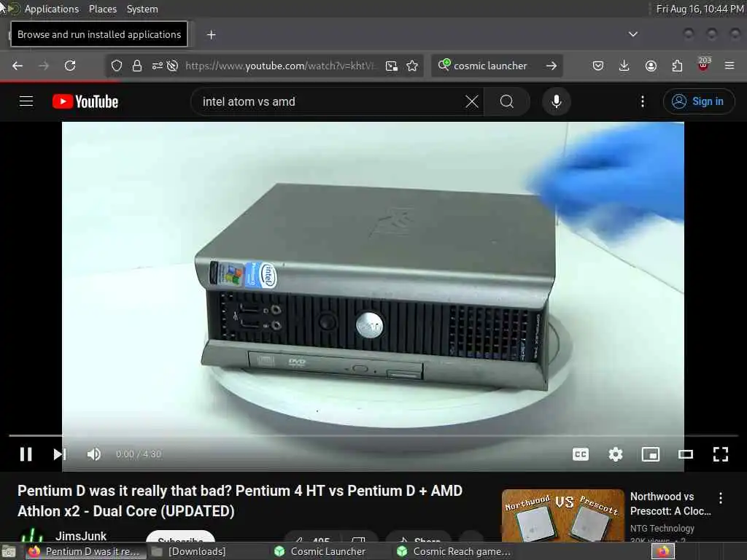Enter fullscreen mode
The height and width of the screenshot is (560, 747).
(721, 454)
